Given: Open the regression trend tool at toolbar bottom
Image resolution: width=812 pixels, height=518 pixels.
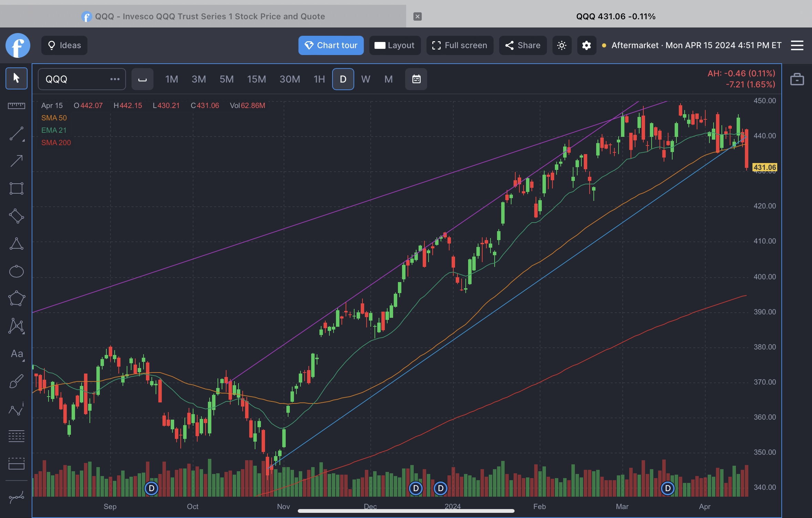Looking at the screenshot, I should click(17, 497).
